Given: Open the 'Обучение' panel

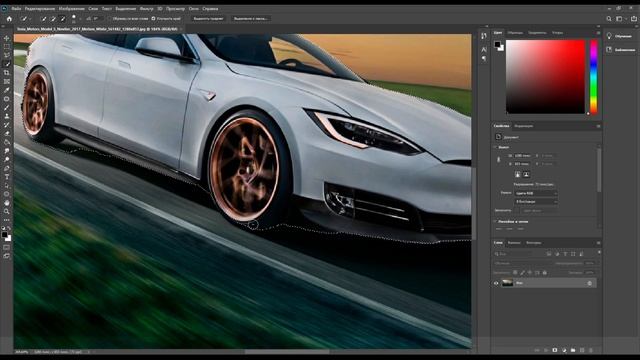Looking at the screenshot, I should coord(620,36).
